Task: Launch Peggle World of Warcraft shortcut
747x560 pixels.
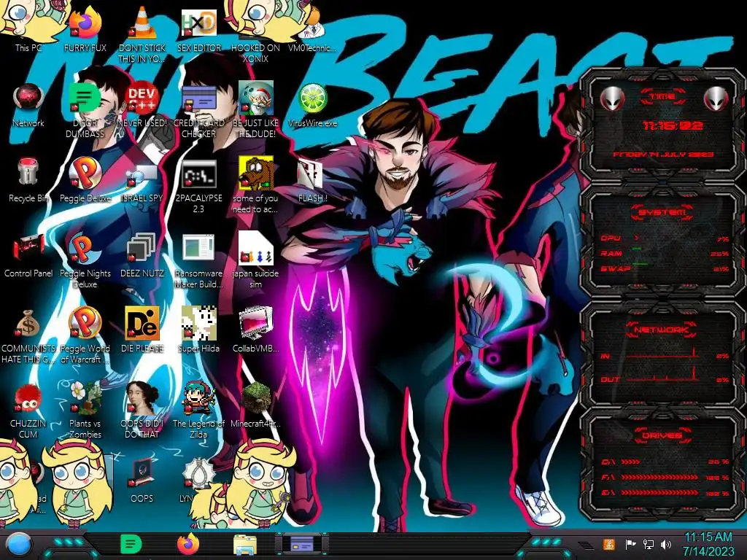Action: click(x=85, y=335)
